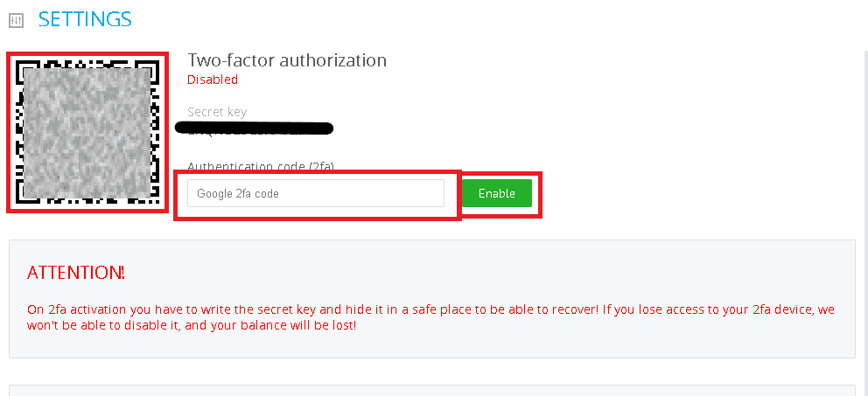Click the blurred two-factor QR code image

pyautogui.click(x=87, y=132)
